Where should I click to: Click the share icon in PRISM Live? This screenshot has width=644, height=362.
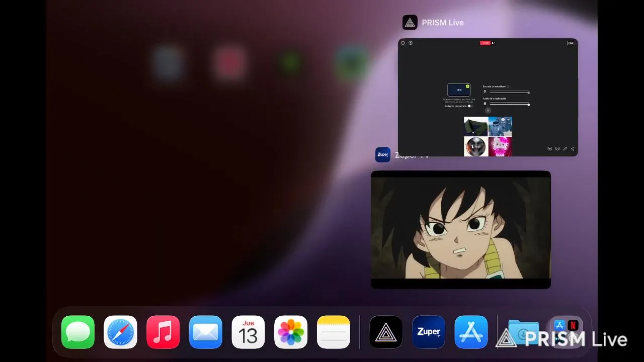point(573,149)
